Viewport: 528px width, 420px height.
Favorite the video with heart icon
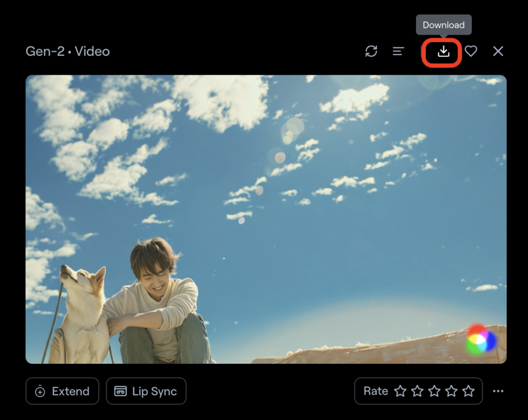click(x=471, y=51)
